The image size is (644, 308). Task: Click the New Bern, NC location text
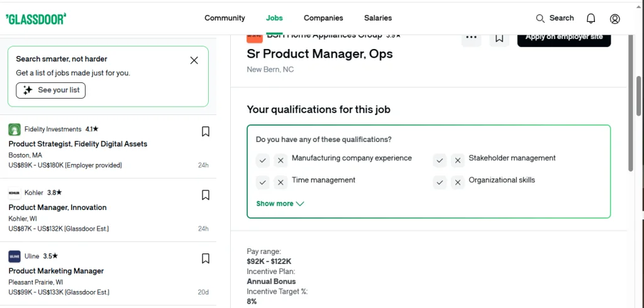click(270, 70)
